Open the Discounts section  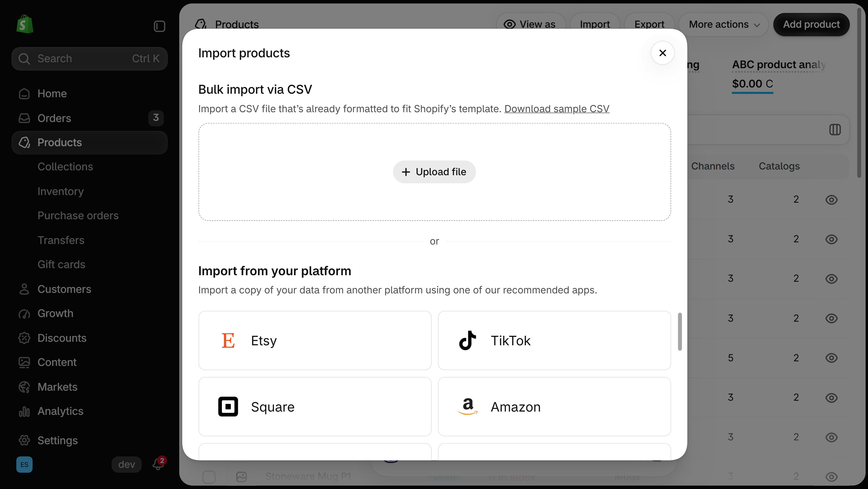90,338
